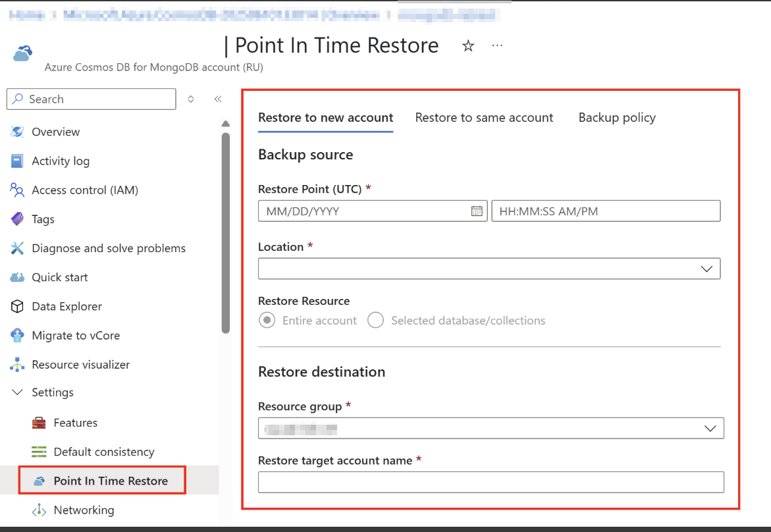Click the Resource visualizer icon

click(x=17, y=364)
